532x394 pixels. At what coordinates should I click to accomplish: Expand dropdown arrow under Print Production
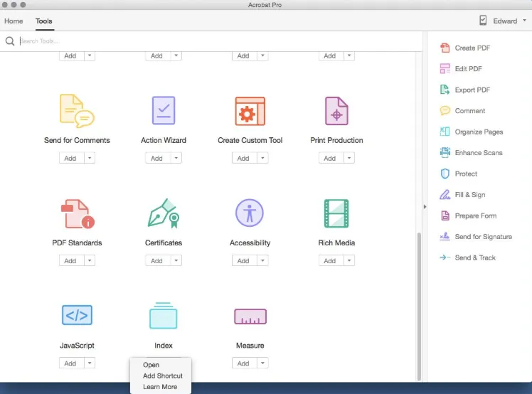[349, 158]
